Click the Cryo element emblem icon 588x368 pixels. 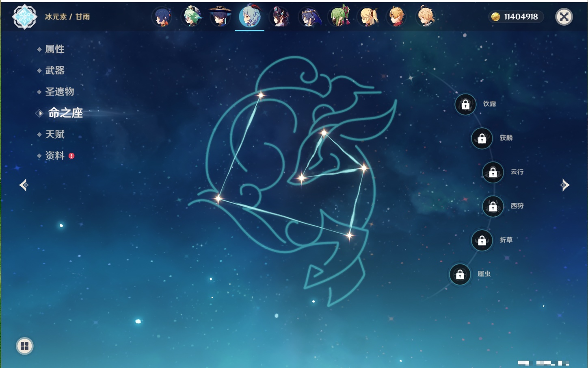click(x=25, y=17)
